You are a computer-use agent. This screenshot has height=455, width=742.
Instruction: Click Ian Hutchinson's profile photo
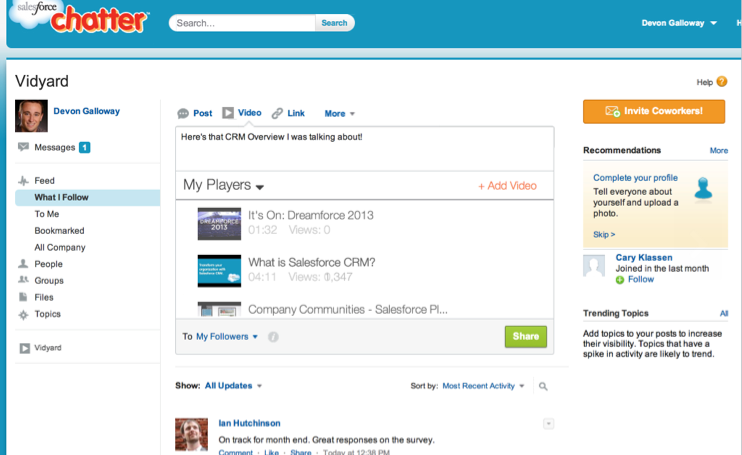click(x=191, y=434)
